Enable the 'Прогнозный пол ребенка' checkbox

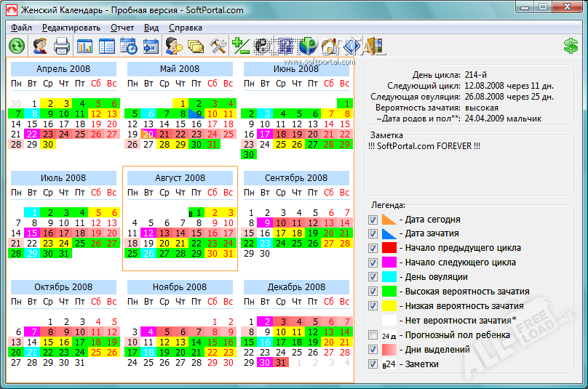tap(373, 335)
